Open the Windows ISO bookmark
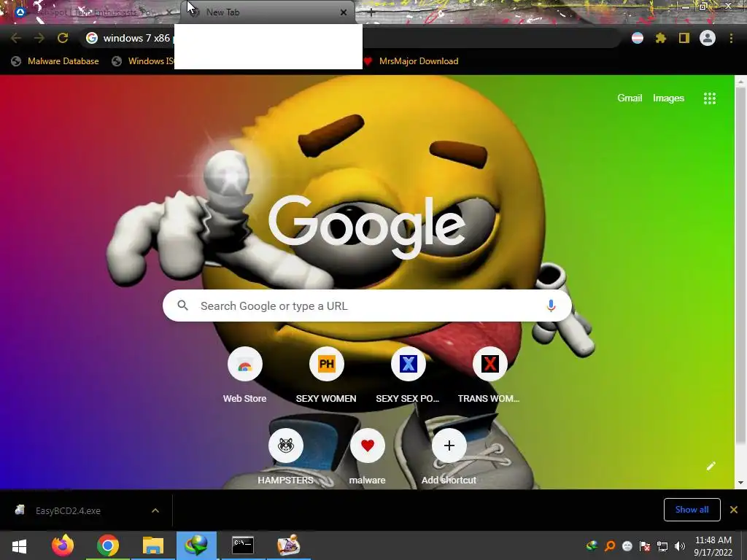 (x=143, y=61)
